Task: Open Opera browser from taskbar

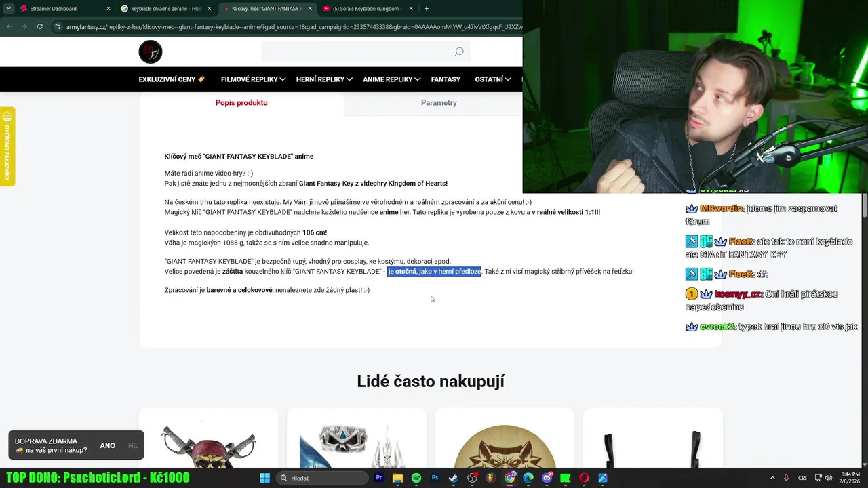Action: coord(584,478)
